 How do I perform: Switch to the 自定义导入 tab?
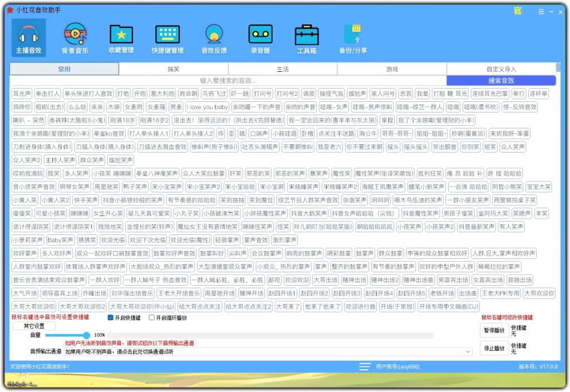tap(502, 68)
